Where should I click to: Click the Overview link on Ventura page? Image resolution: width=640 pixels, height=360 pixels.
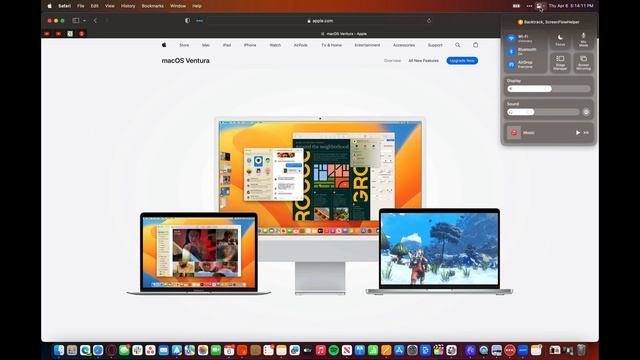coord(392,61)
